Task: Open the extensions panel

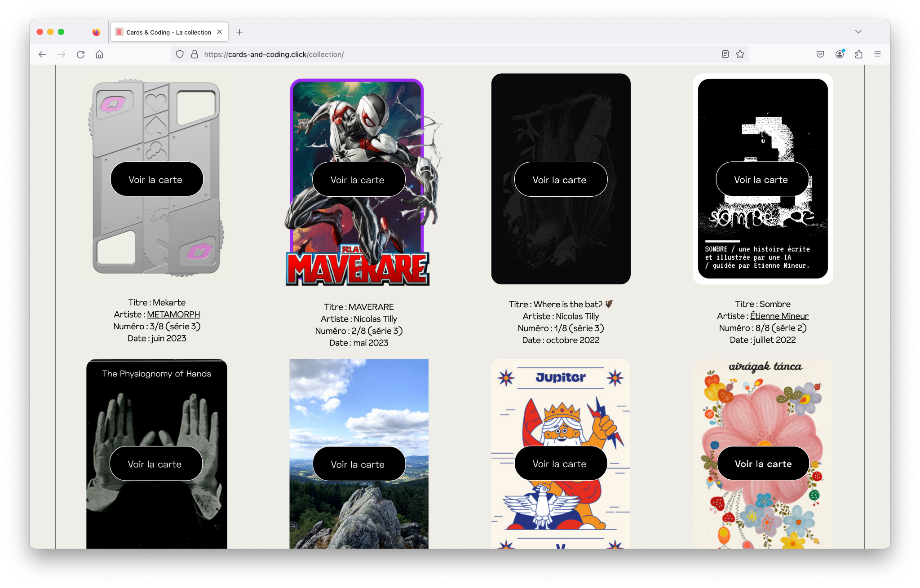Action: click(x=858, y=54)
